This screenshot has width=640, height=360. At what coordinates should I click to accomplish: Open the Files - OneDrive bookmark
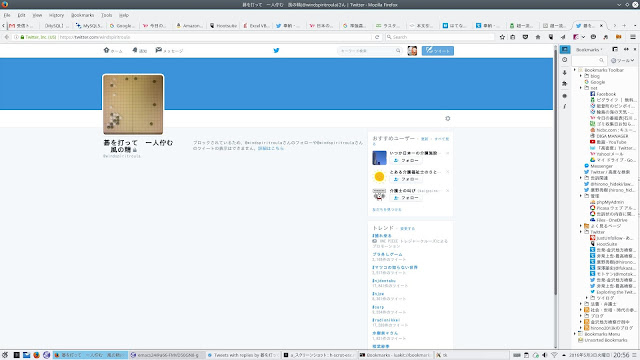(609, 220)
